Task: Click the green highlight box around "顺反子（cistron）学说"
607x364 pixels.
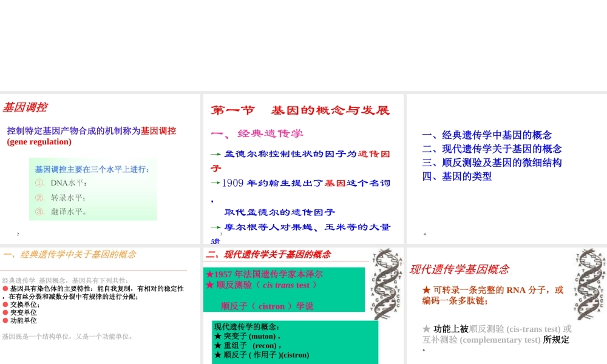Action: pyautogui.click(x=285, y=290)
